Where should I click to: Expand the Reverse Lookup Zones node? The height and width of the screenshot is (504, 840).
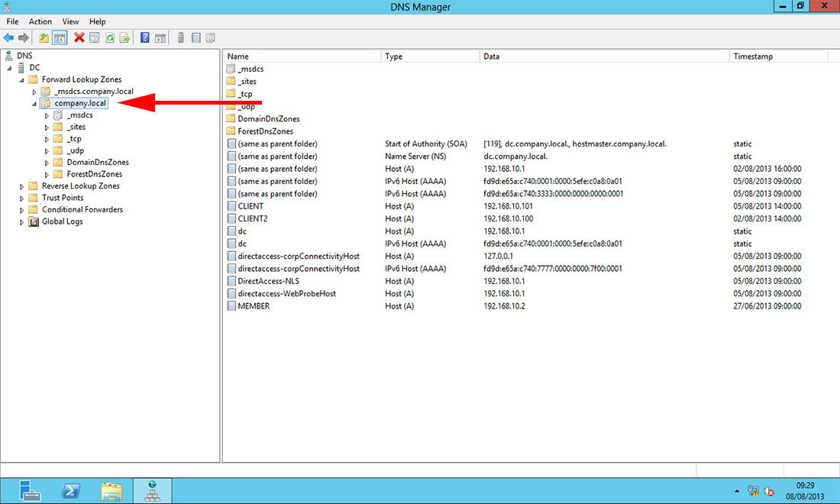pos(22,186)
